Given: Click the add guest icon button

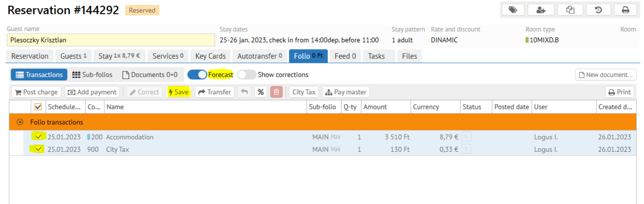Looking at the screenshot, I should tap(541, 10).
